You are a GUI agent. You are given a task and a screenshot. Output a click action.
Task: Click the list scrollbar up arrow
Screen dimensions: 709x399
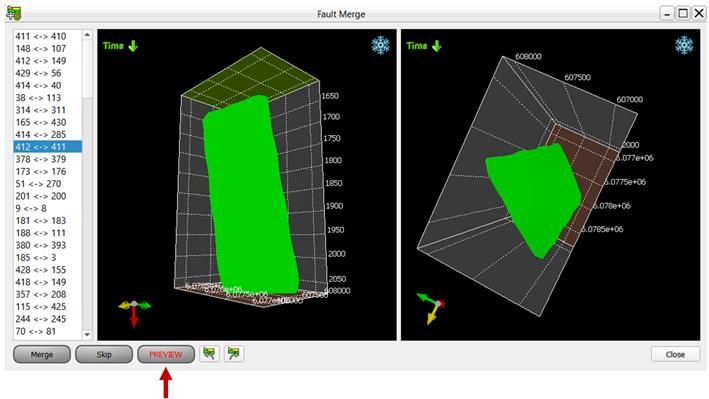87,35
